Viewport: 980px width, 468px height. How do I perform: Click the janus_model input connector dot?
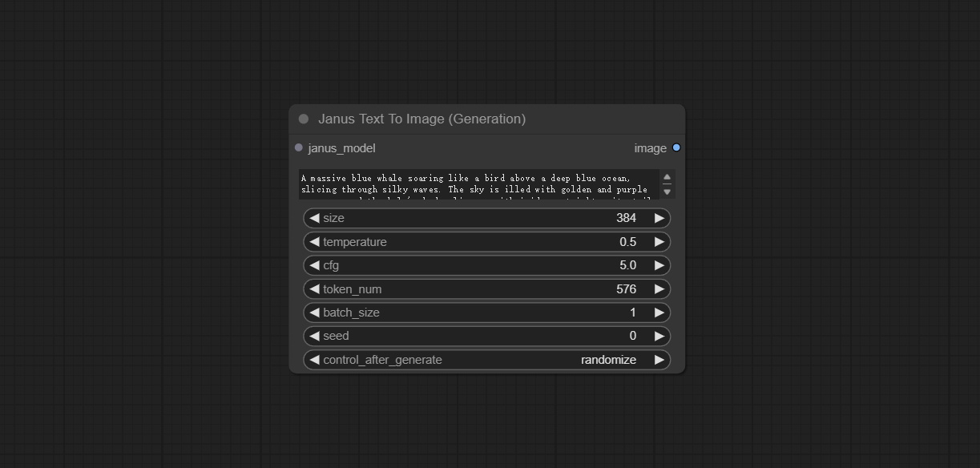click(299, 147)
